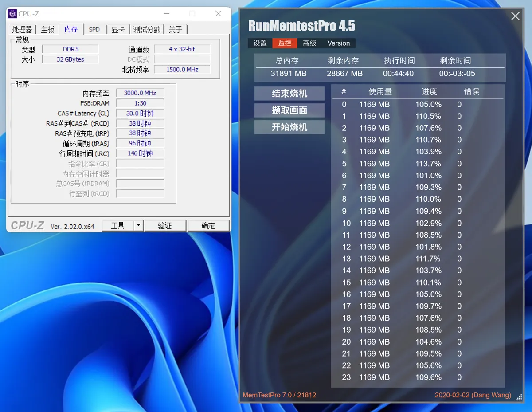
Task: Click the CPU-Z app icon in title bar
Action: pos(12,14)
